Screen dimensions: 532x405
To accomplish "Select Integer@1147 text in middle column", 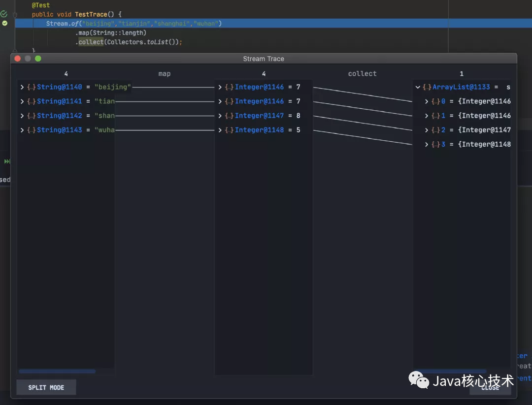I will point(259,116).
